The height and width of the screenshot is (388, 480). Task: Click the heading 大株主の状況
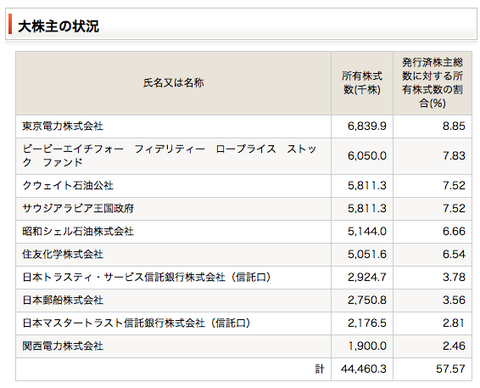pyautogui.click(x=58, y=26)
